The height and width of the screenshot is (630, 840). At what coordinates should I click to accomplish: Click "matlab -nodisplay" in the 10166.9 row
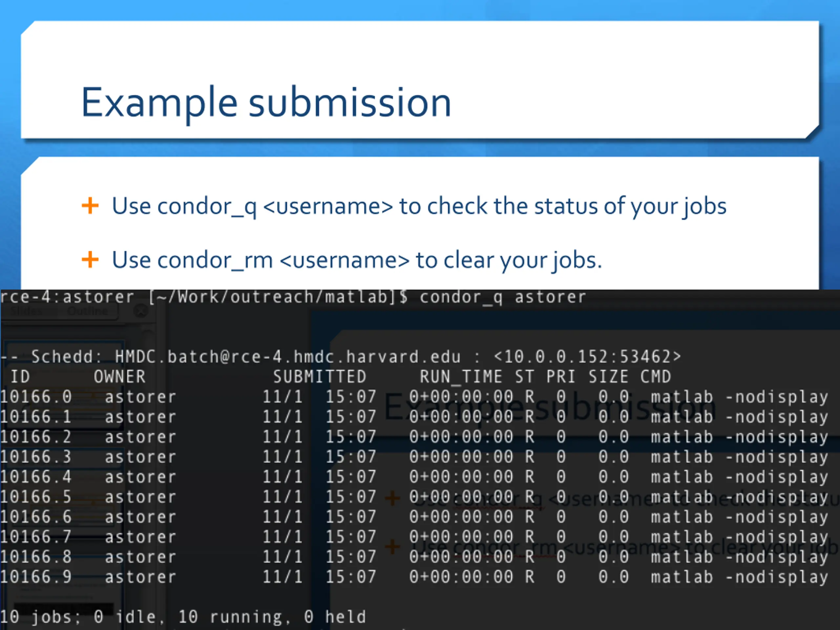pos(739,577)
